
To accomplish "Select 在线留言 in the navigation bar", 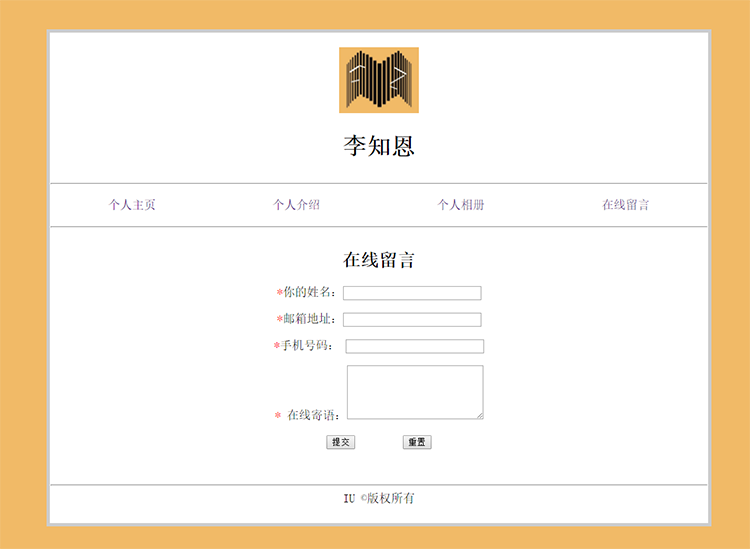I will 625,205.
